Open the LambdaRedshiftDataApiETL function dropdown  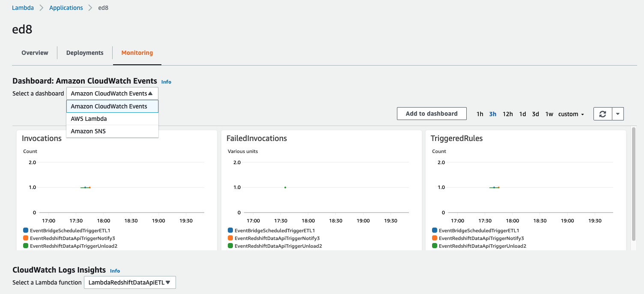tap(130, 282)
